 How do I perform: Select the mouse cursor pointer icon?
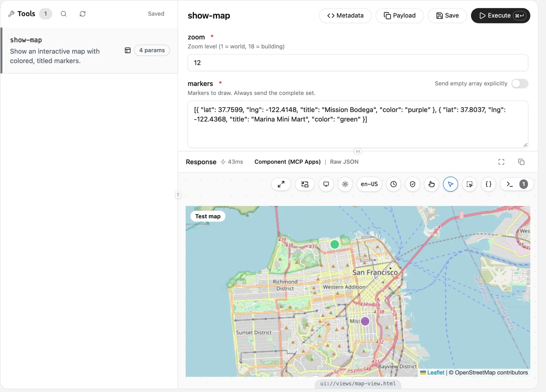tap(450, 184)
